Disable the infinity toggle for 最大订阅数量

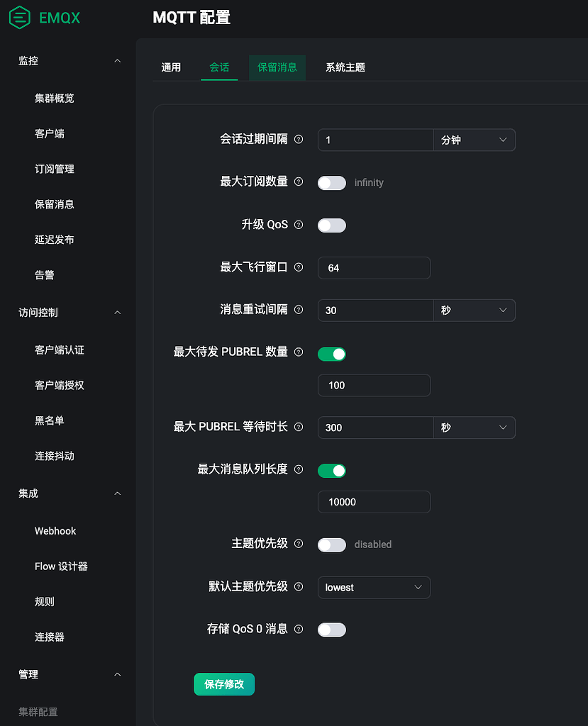tap(331, 182)
